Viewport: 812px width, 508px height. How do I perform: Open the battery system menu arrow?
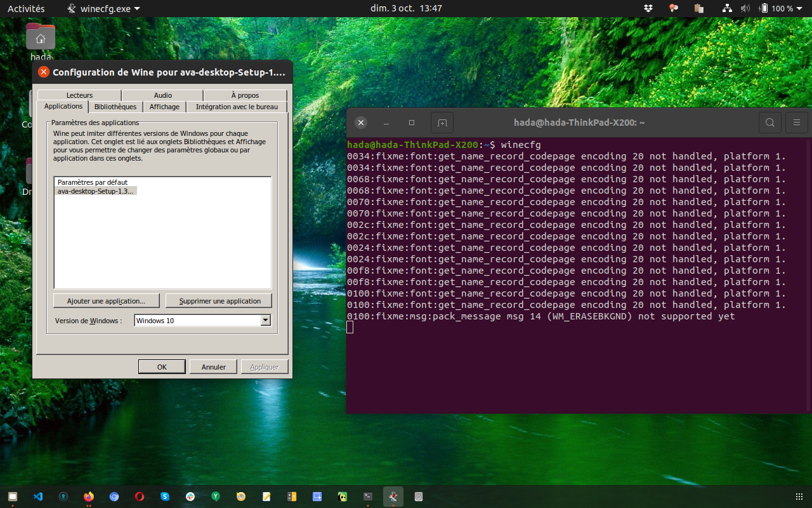coord(800,8)
